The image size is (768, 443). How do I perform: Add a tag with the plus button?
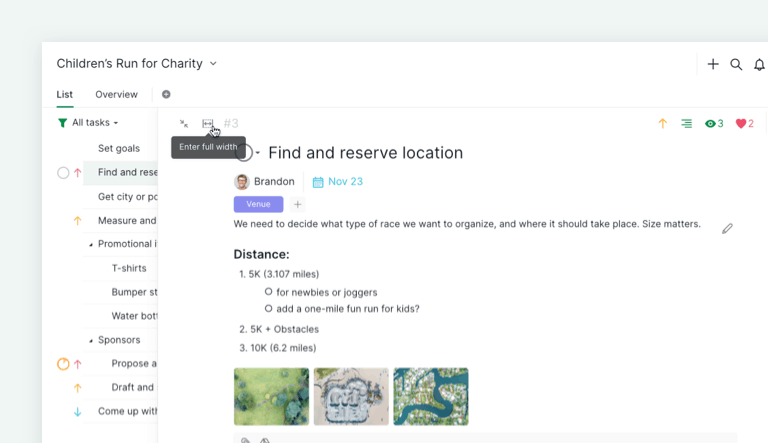coord(297,204)
